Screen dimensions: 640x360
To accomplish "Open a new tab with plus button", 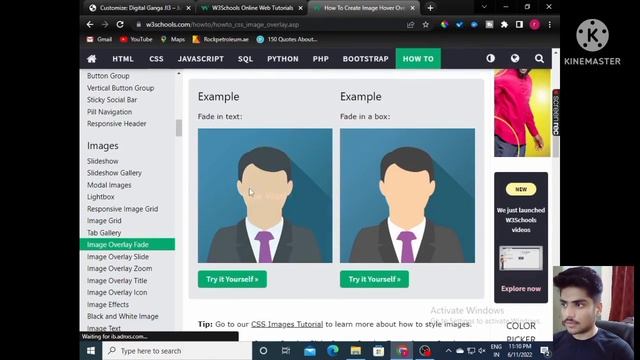I will (x=430, y=8).
